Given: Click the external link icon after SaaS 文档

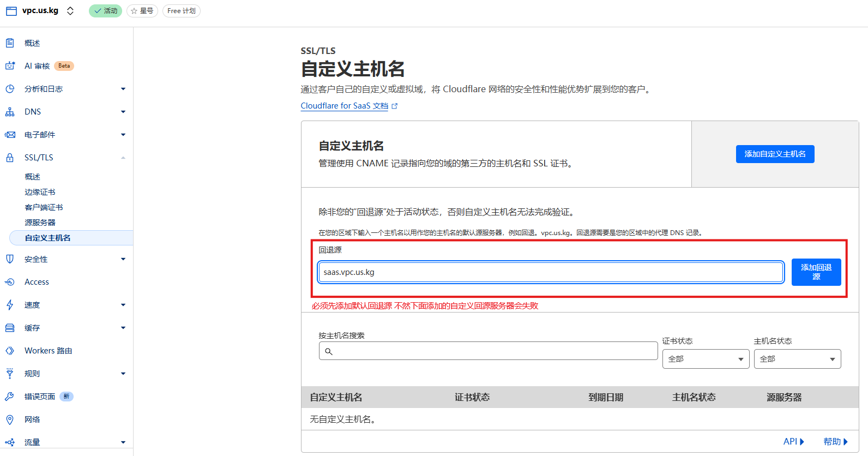Looking at the screenshot, I should click(395, 106).
